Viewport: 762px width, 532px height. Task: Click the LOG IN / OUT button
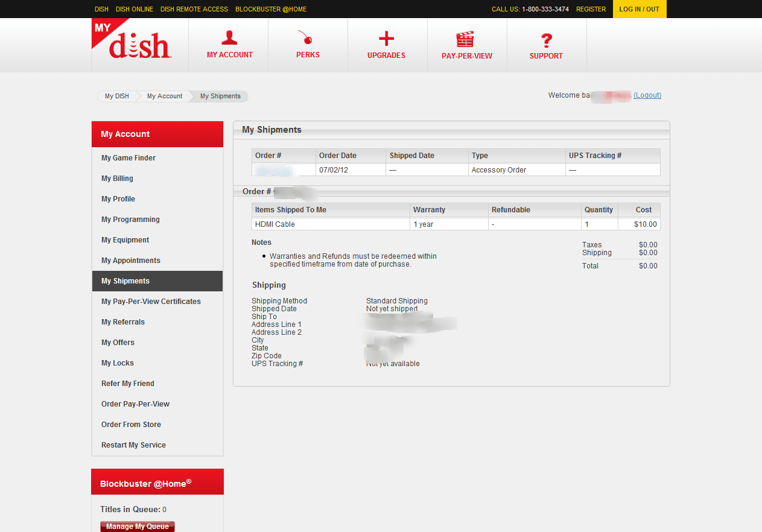(x=640, y=9)
